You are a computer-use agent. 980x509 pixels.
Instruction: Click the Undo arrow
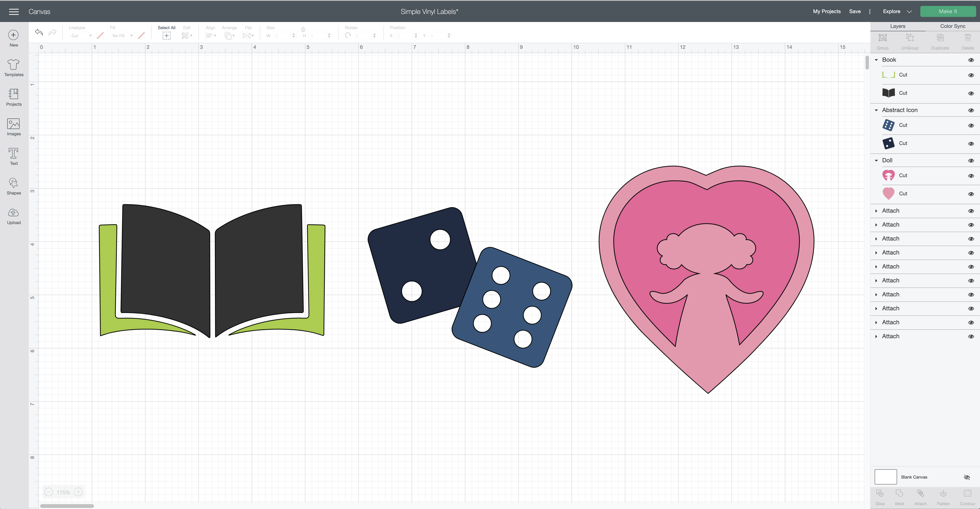coord(39,32)
